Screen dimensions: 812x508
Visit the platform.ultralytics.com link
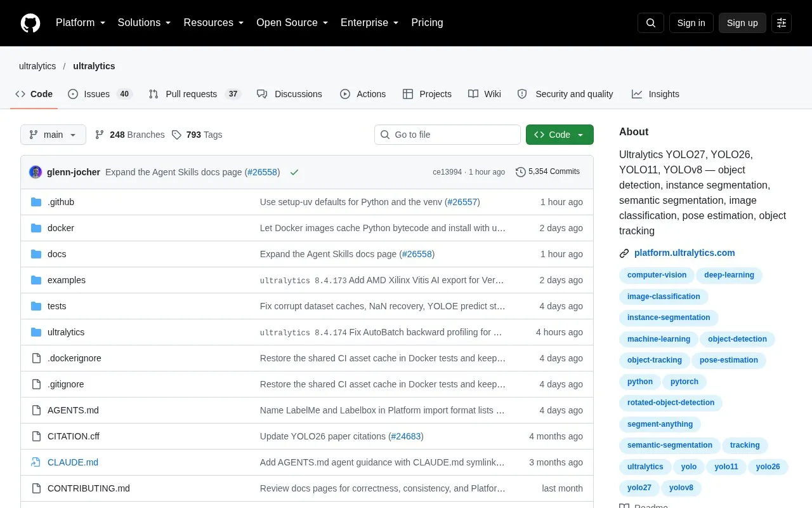coord(684,253)
